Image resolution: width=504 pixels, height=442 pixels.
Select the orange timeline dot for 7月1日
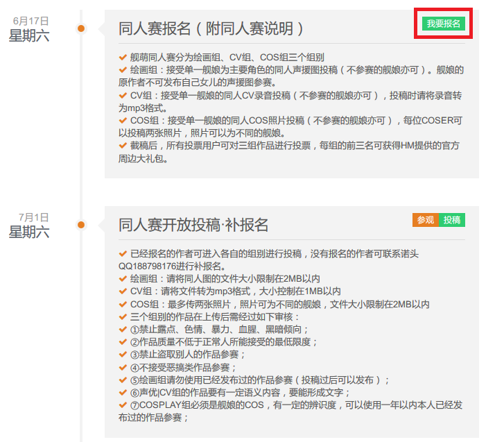pyautogui.click(x=81, y=225)
